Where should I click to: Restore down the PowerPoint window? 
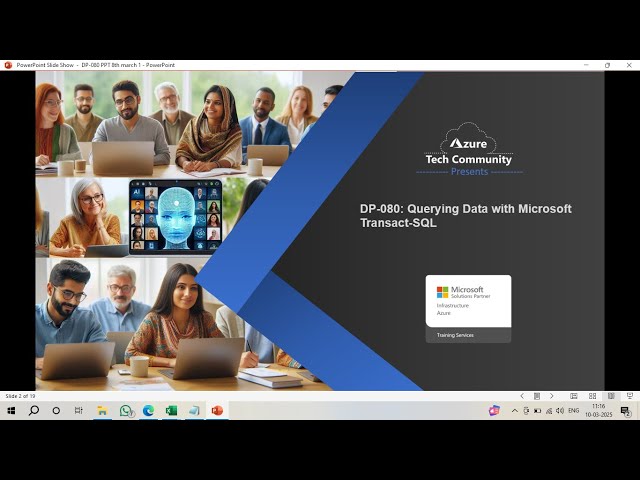coord(607,65)
